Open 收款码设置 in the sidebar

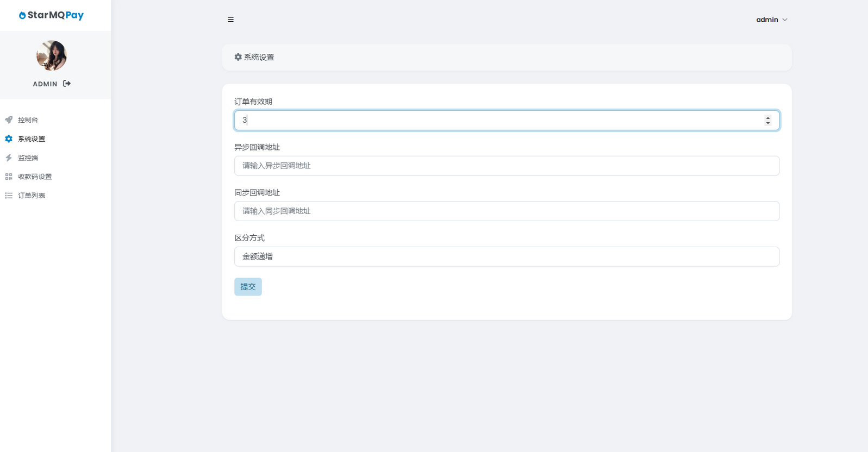click(x=35, y=177)
